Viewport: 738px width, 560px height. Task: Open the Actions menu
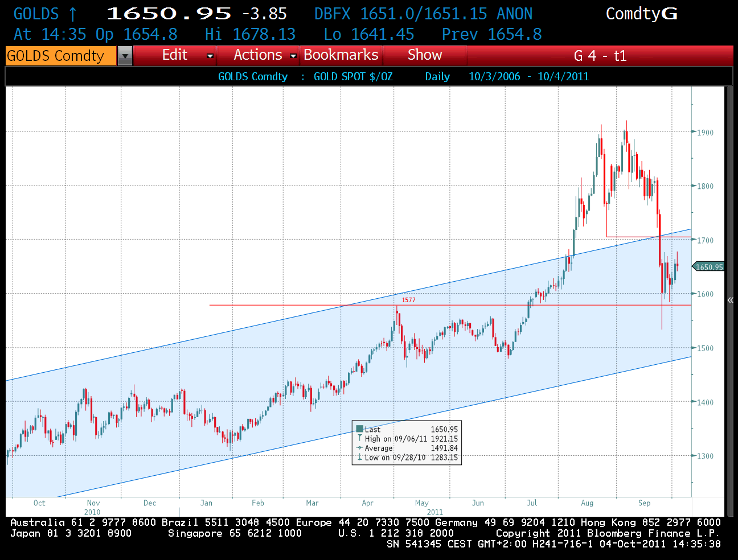tap(258, 55)
